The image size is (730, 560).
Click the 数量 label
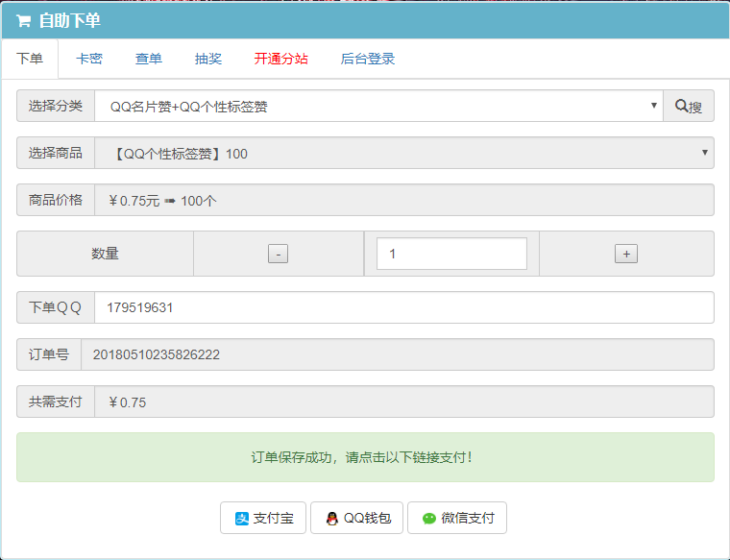tap(106, 254)
